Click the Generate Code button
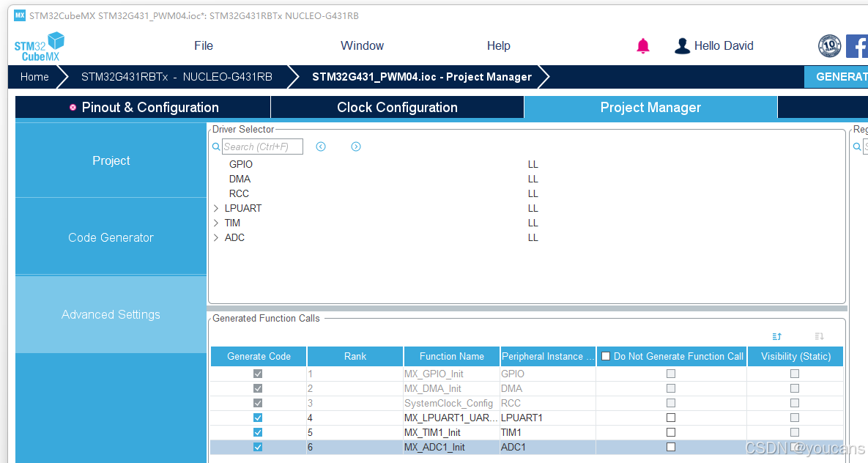 [836, 77]
